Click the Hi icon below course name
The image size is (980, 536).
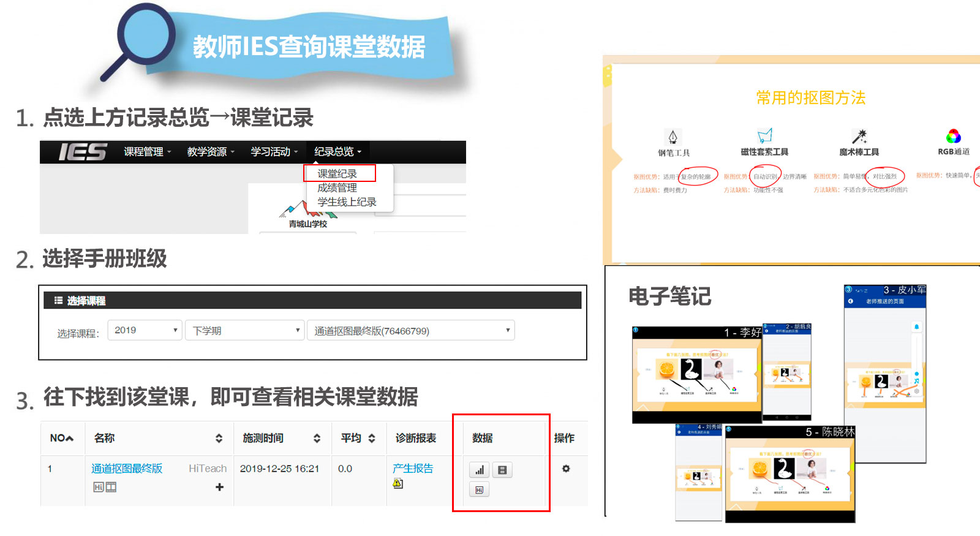click(x=98, y=487)
